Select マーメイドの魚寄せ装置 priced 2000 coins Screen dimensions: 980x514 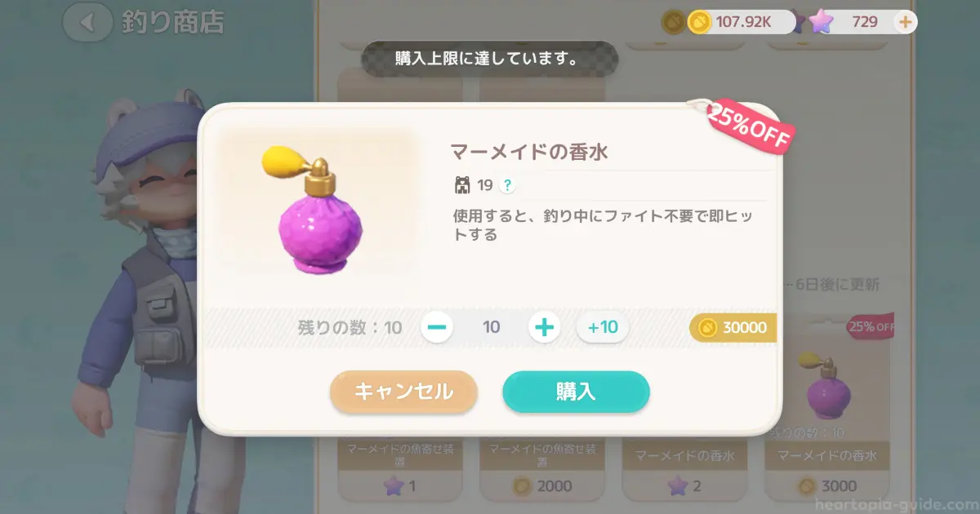pyautogui.click(x=542, y=469)
